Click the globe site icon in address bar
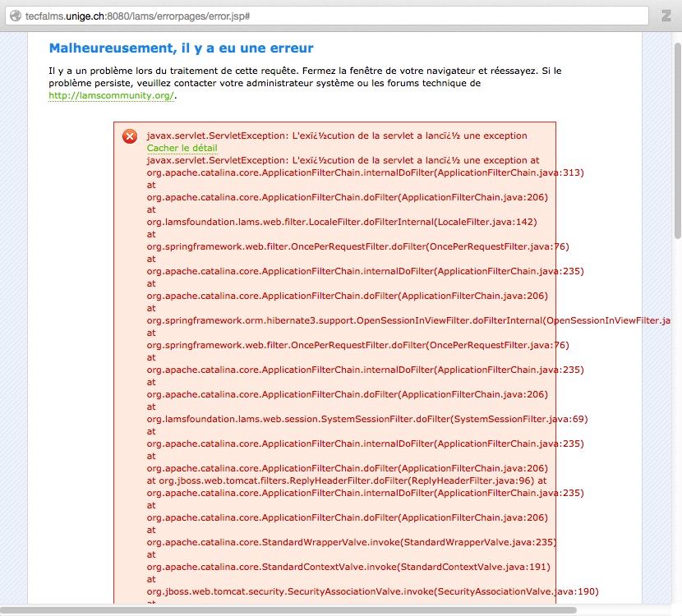Viewport: 682px width, 616px height. click(16, 16)
